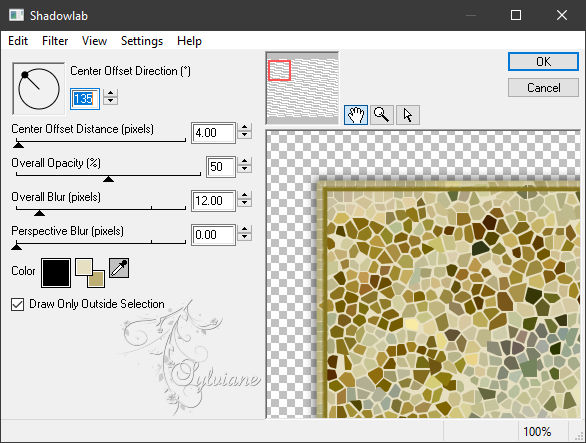
Task: Open the Filter menu
Action: click(x=55, y=41)
